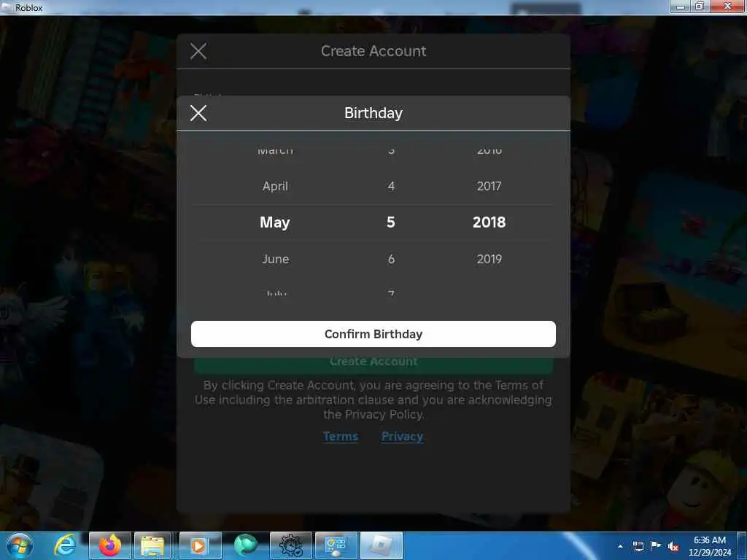Open the gear settings app in taskbar
This screenshot has height=560, width=747.
tap(290, 545)
